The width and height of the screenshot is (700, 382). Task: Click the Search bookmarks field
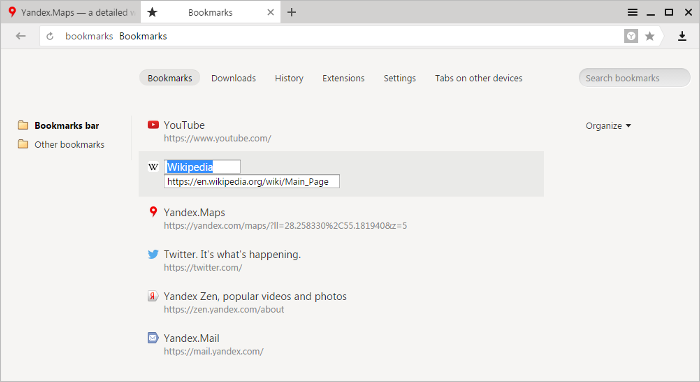coord(634,78)
